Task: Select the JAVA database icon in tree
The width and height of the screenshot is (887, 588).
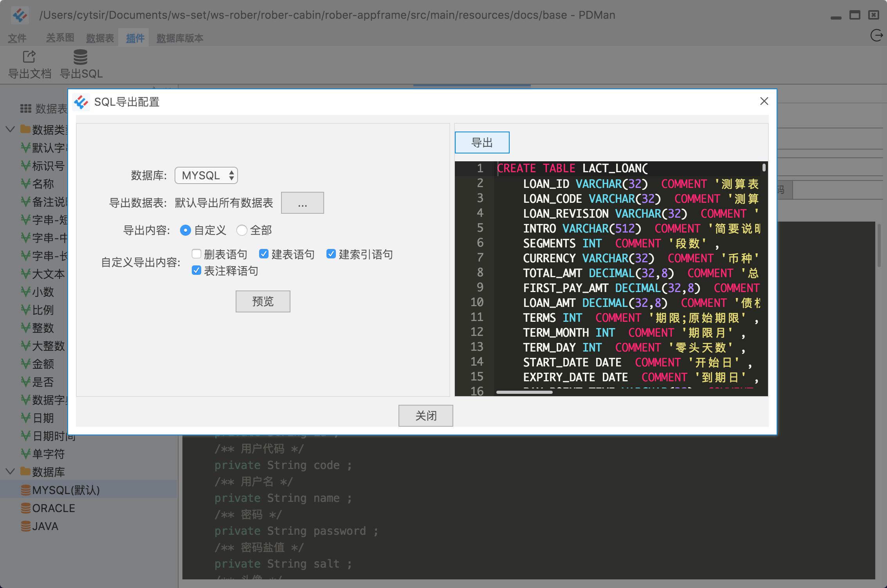Action: pos(25,526)
